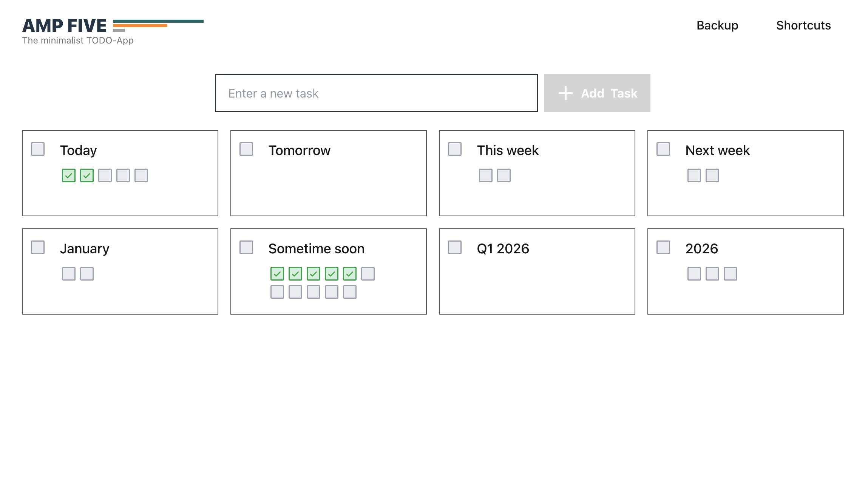Tick the Tomorrow list checkbox
The image size is (868, 487).
pyautogui.click(x=246, y=149)
